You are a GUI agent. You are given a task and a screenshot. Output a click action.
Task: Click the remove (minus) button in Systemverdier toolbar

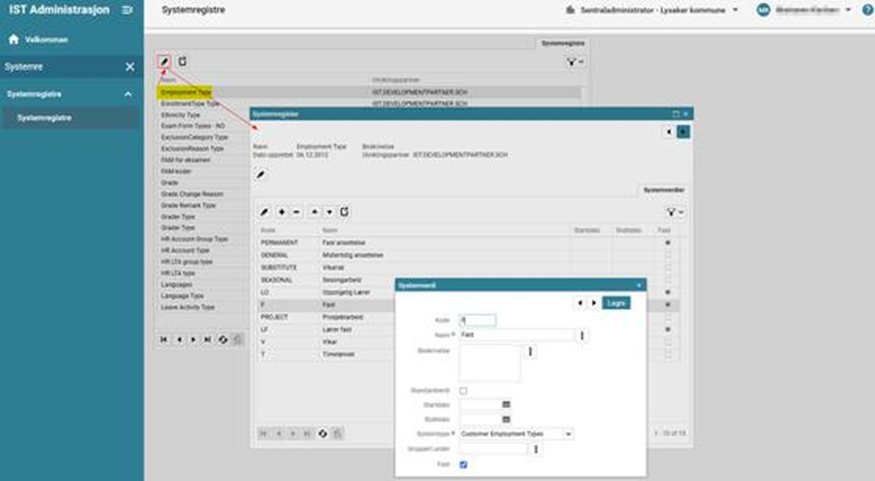(x=296, y=212)
